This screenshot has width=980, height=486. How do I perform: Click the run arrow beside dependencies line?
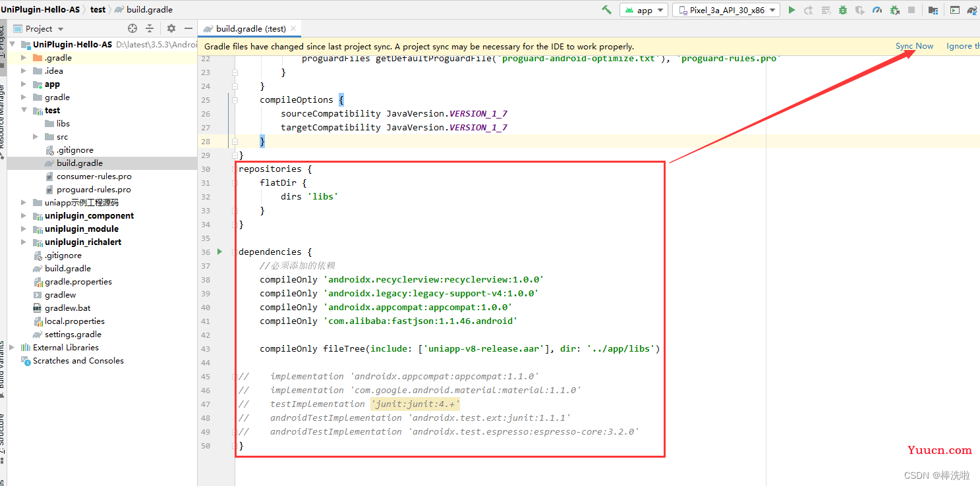pyautogui.click(x=219, y=252)
